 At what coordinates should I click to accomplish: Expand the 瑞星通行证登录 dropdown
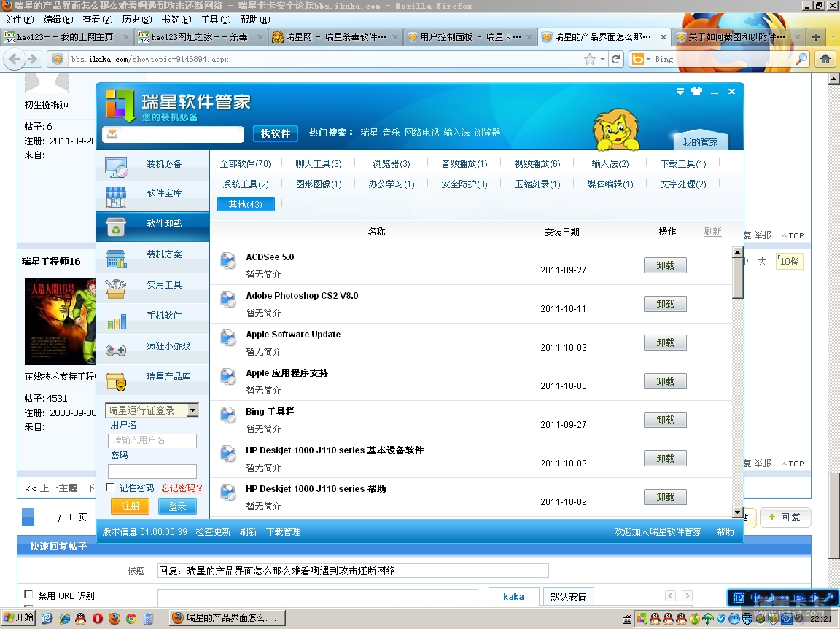pyautogui.click(x=192, y=410)
